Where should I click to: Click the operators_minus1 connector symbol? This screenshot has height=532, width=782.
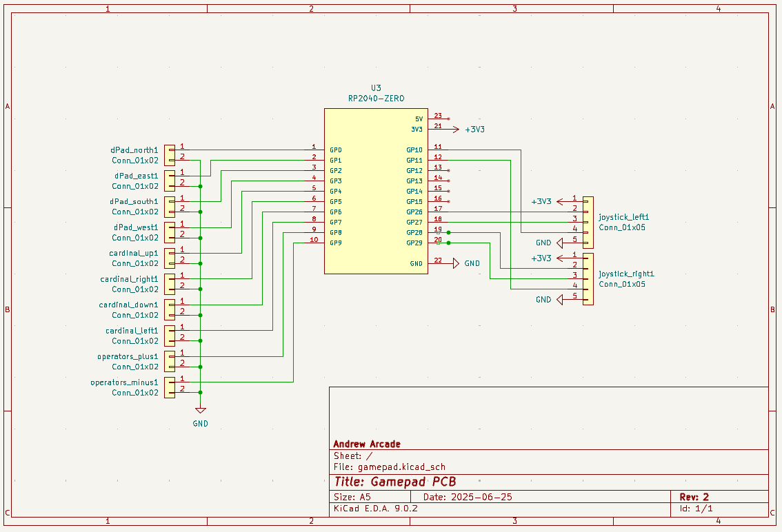(170, 387)
